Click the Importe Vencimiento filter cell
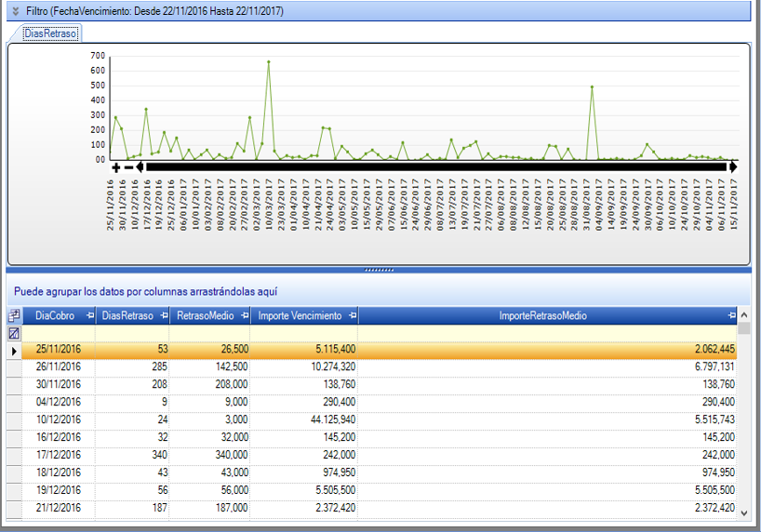 pyautogui.click(x=304, y=334)
